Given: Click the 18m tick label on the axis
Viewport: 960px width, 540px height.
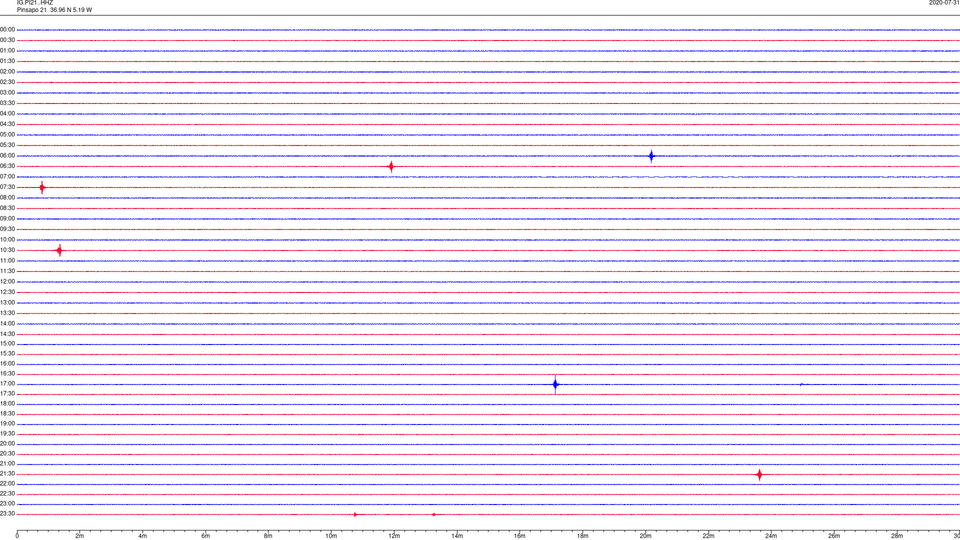Looking at the screenshot, I should point(582,536).
